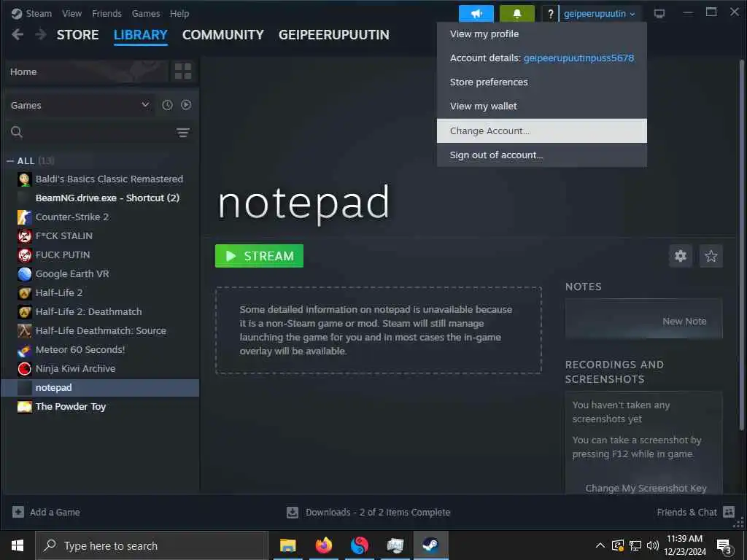Click the Downloads arrow icon

(x=293, y=513)
